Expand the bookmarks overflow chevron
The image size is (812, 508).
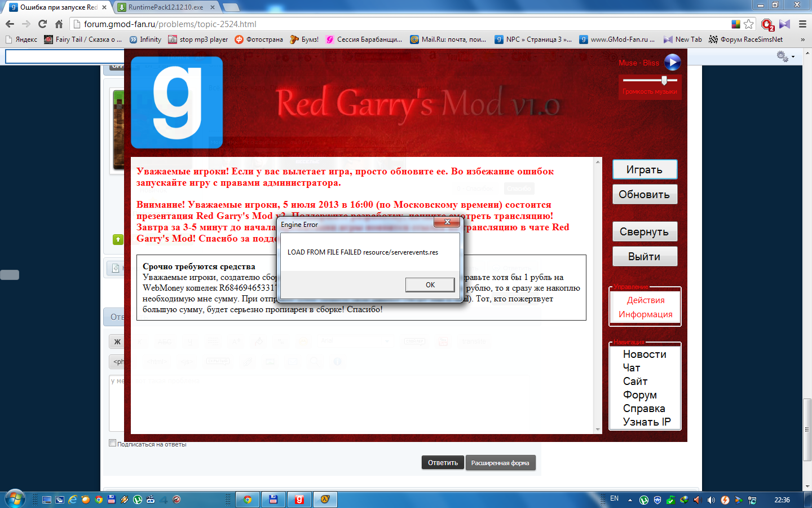(x=802, y=40)
